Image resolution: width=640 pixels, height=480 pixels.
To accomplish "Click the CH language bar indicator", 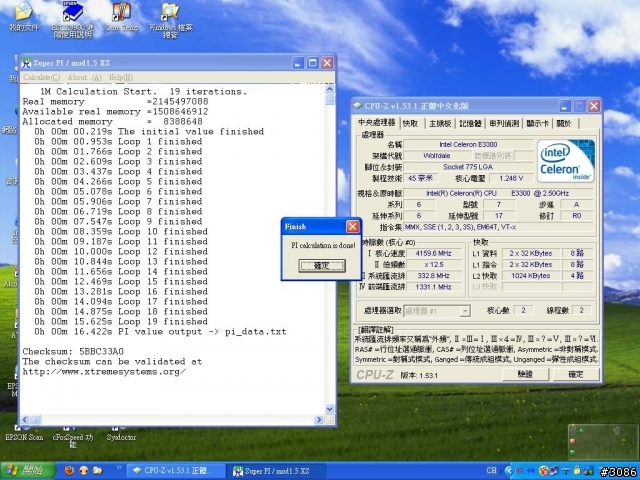I will pos(491,471).
